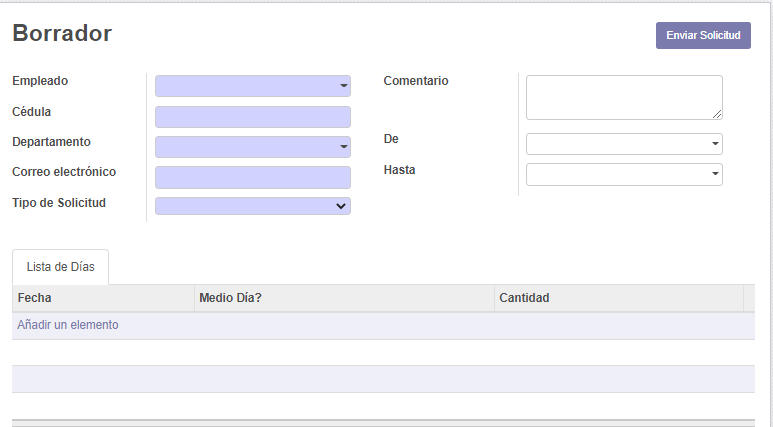
Task: Expand the Departamento dropdown arrow
Action: click(344, 147)
